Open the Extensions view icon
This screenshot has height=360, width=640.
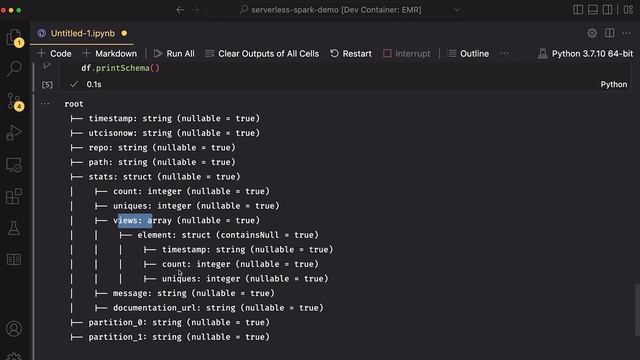point(14,196)
